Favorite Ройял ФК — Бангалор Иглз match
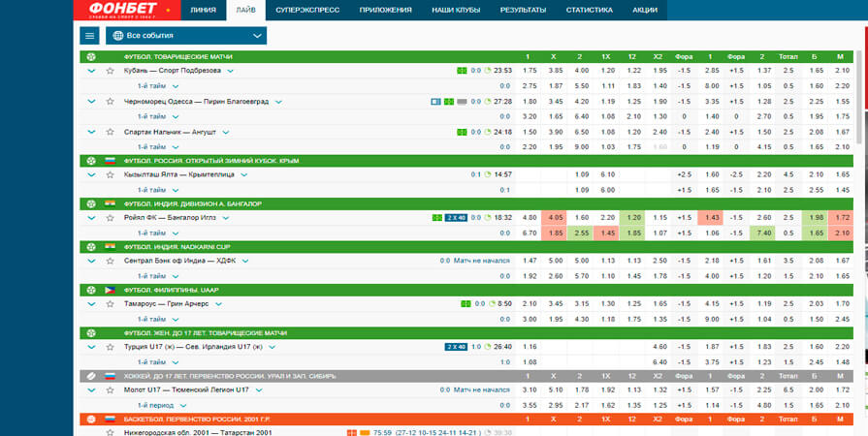The image size is (868, 436). pyautogui.click(x=111, y=218)
